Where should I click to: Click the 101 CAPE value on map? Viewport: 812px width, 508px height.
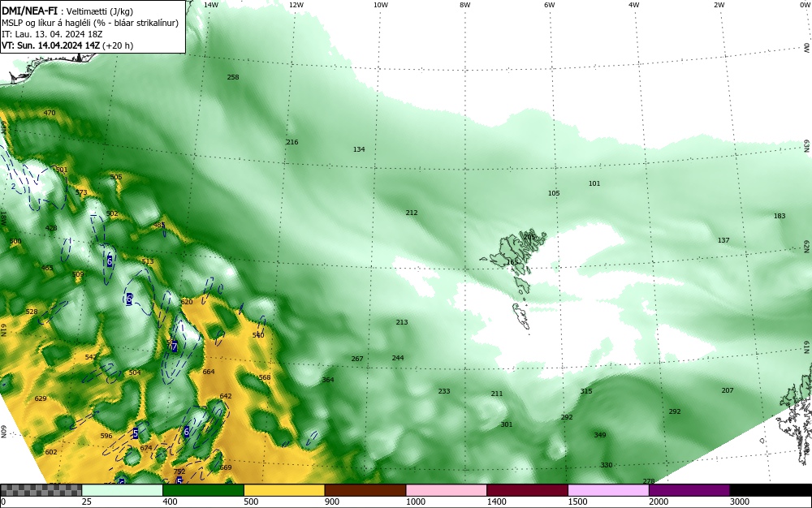(594, 183)
